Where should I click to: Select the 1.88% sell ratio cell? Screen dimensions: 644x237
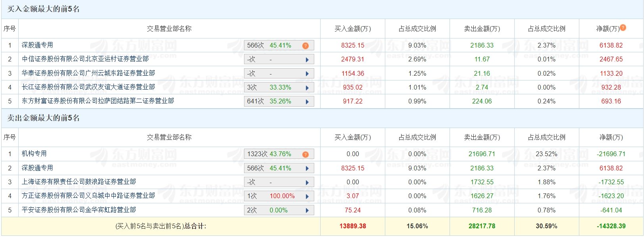(x=546, y=182)
